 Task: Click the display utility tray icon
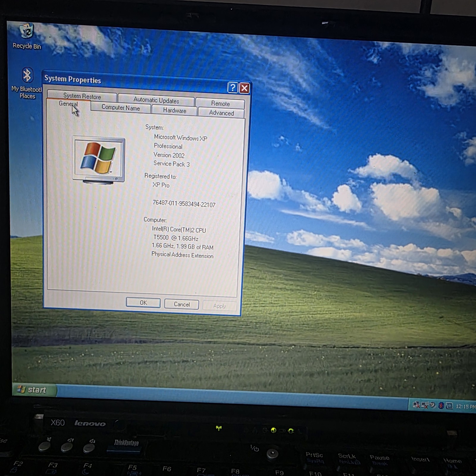(450, 406)
